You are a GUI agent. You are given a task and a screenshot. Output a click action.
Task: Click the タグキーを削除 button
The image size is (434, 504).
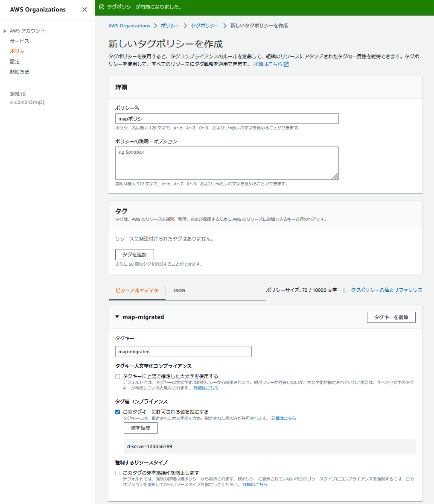391,317
